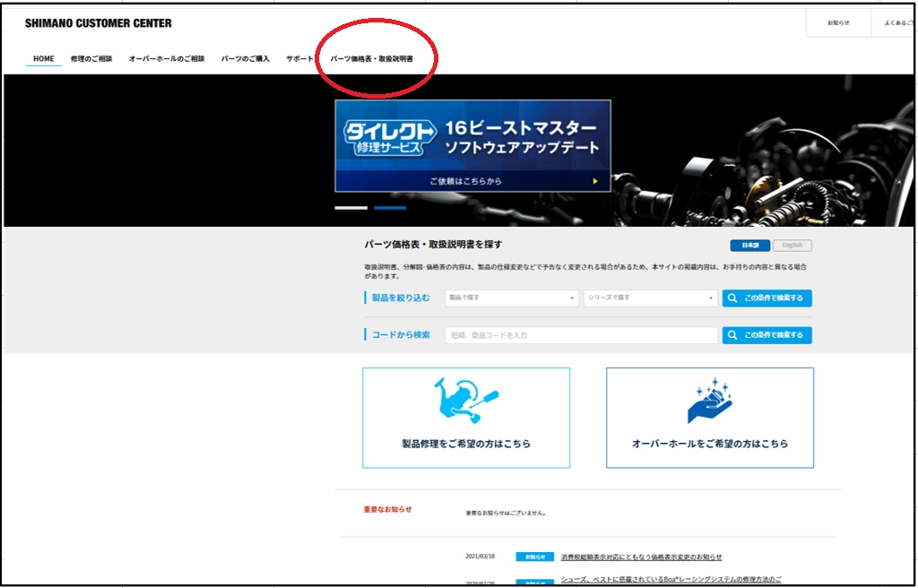This screenshot has width=918, height=588.
Task: Click the 製品を絞り込む label
Action: coord(401,298)
